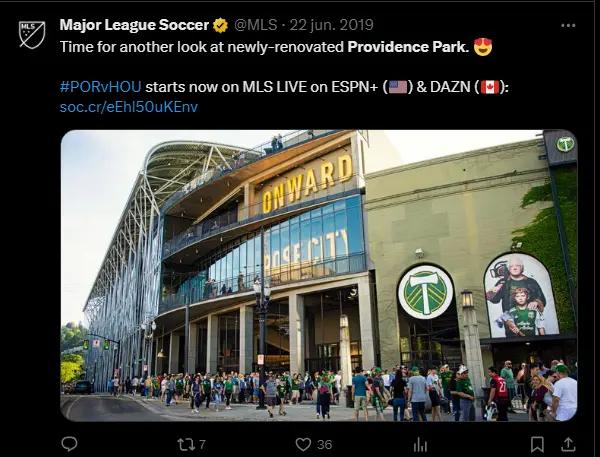Click the Canadian flag emoji after DAZN
The width and height of the screenshot is (600, 457).
point(489,87)
